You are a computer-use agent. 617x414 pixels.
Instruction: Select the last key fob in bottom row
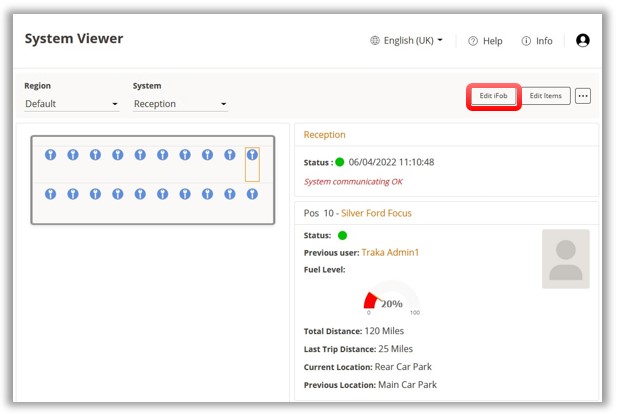(x=252, y=194)
